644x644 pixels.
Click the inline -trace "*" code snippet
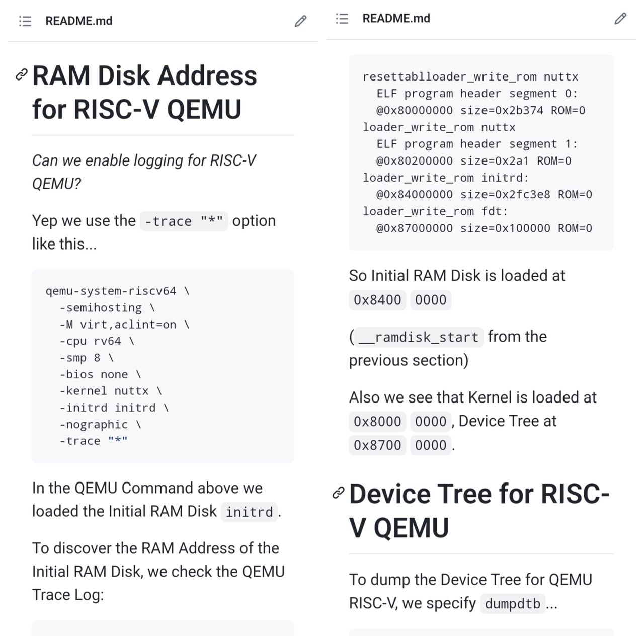[x=184, y=221]
